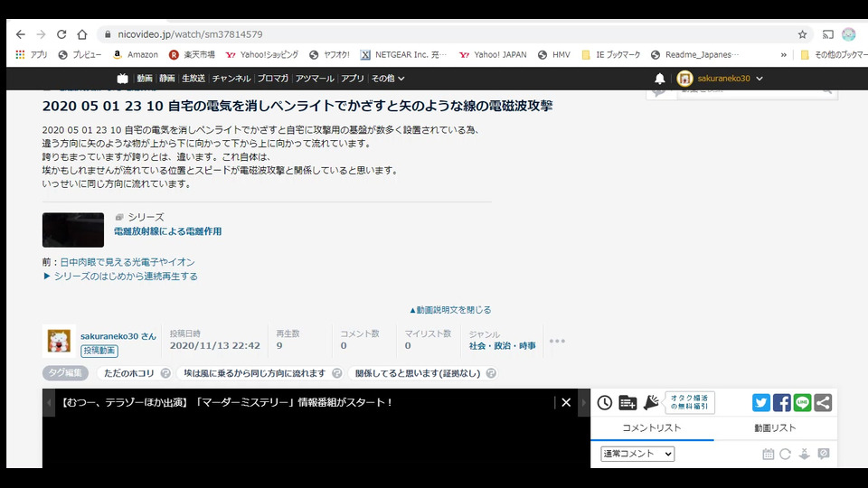Open the Yahoo!ショッピング bookmark
The image size is (868, 488).
pyautogui.click(x=262, y=55)
